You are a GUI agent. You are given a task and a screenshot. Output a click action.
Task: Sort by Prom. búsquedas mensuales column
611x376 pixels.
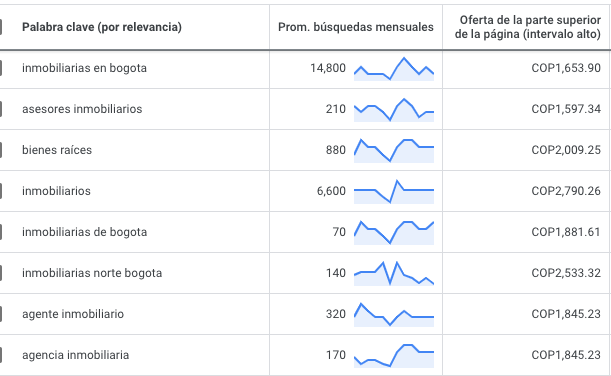click(356, 27)
